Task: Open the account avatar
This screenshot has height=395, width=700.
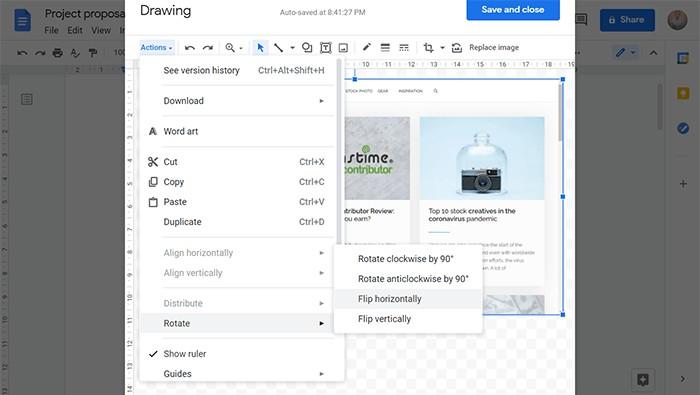Action: pyautogui.click(x=677, y=20)
